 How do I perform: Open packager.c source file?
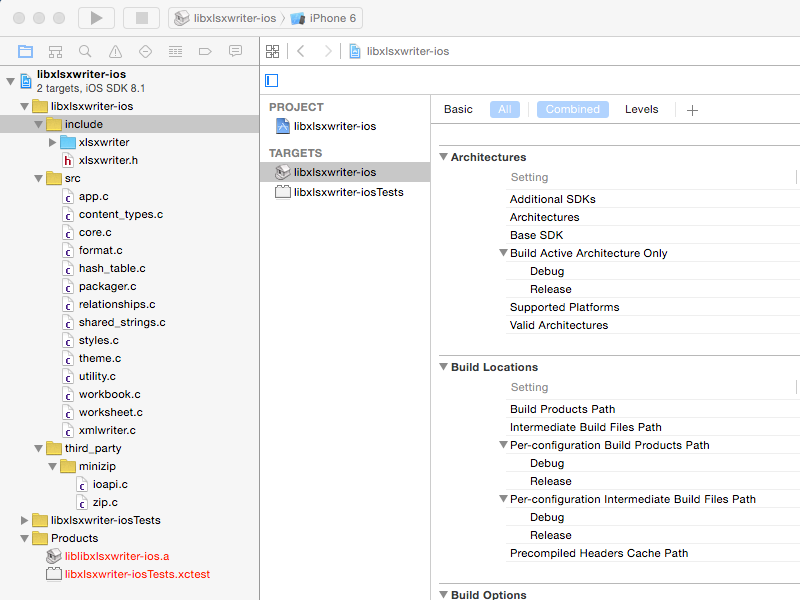pos(107,286)
